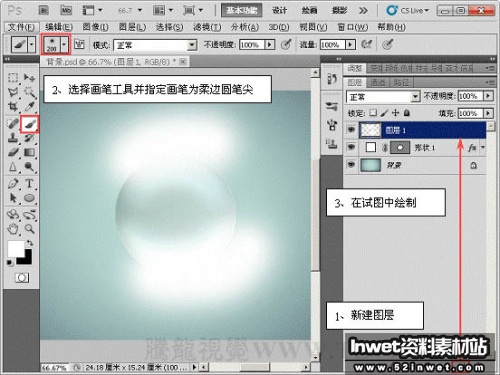Pick the Hand tool
The height and width of the screenshot is (375, 500).
point(13,229)
